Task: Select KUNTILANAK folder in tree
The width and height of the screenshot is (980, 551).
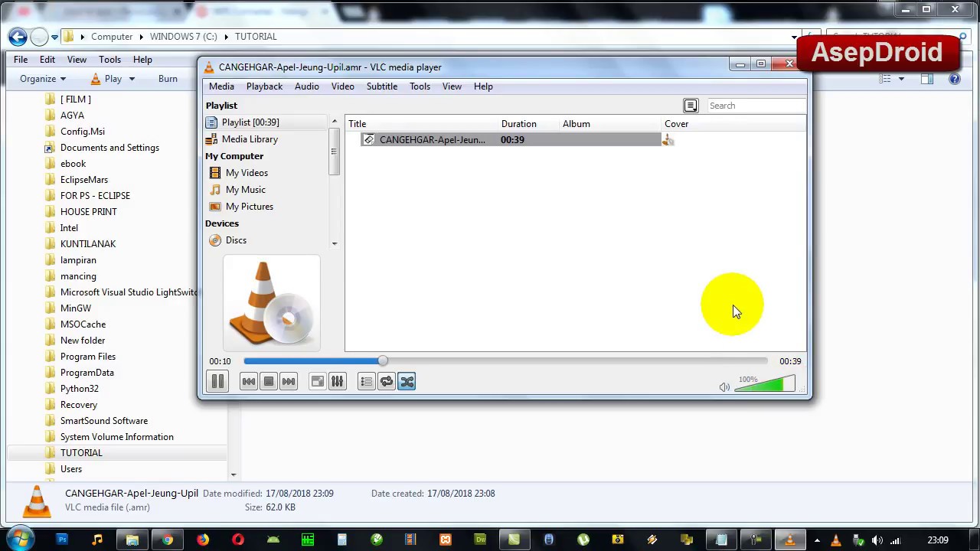Action: pos(88,244)
